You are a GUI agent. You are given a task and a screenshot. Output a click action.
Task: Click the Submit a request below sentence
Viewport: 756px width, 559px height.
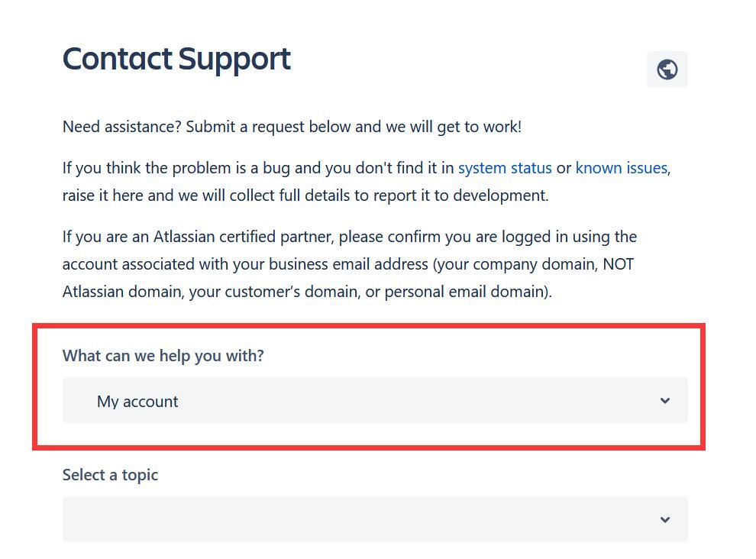(x=354, y=127)
